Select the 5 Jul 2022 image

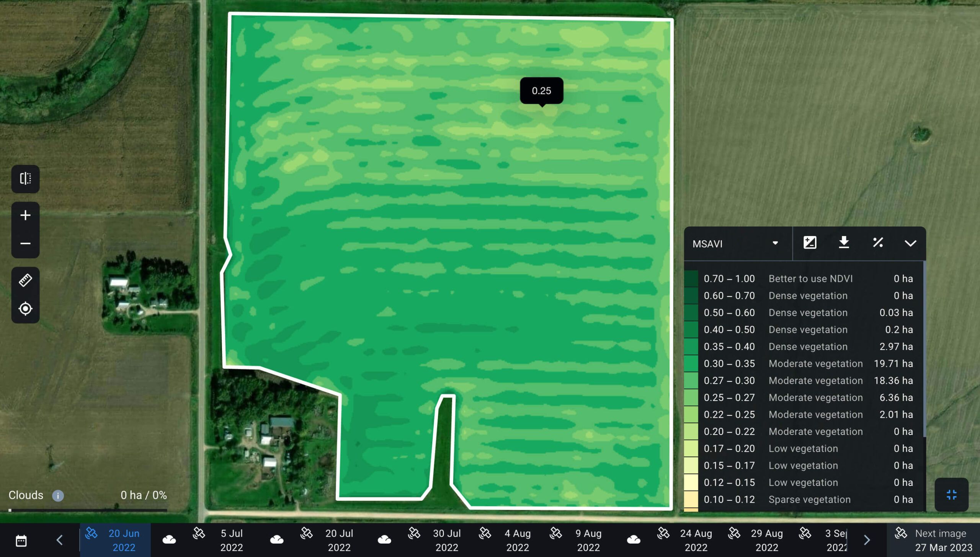coord(218,540)
